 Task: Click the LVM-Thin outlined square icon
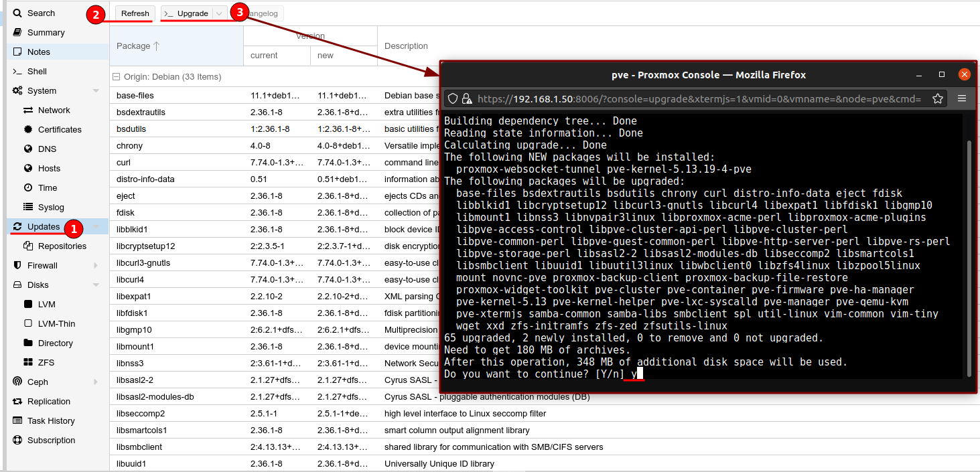tap(28, 324)
